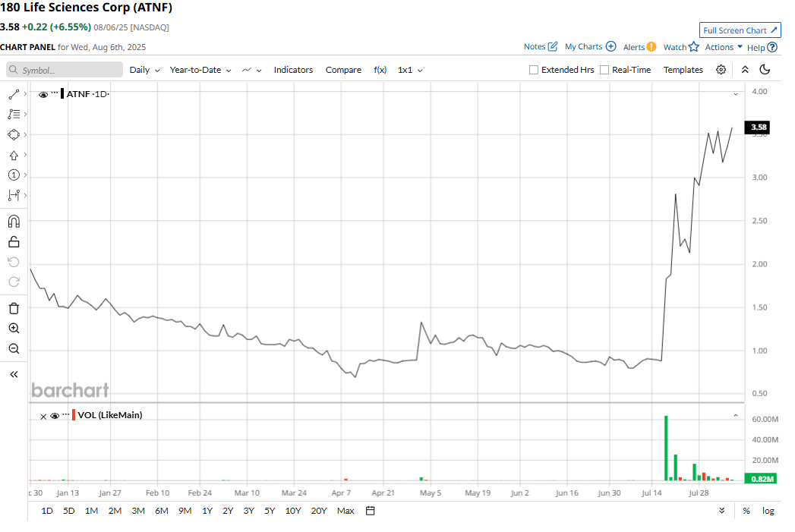Screen dimensions: 795x532
Task: Toggle the magnet snap mode
Action: [14, 222]
